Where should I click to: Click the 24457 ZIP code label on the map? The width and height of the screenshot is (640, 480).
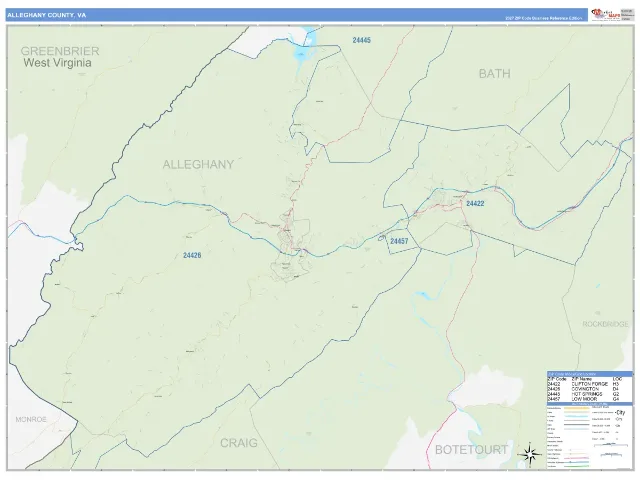pos(399,241)
